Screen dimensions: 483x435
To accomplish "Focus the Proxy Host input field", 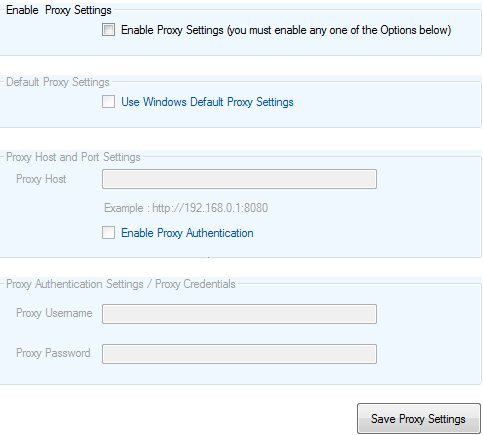I will pos(239,179).
